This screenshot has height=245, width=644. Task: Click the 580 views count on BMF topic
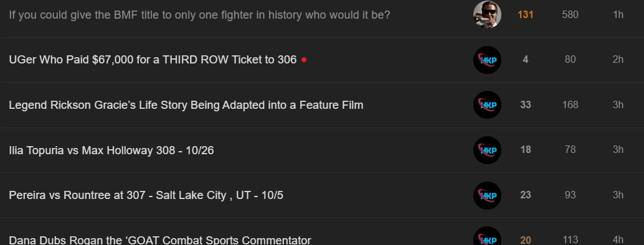click(570, 15)
